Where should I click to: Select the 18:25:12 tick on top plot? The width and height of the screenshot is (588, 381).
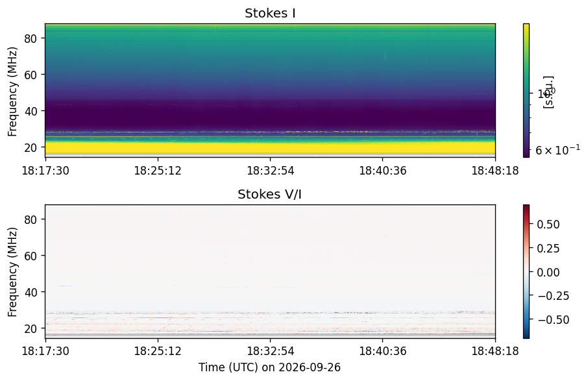(158, 171)
